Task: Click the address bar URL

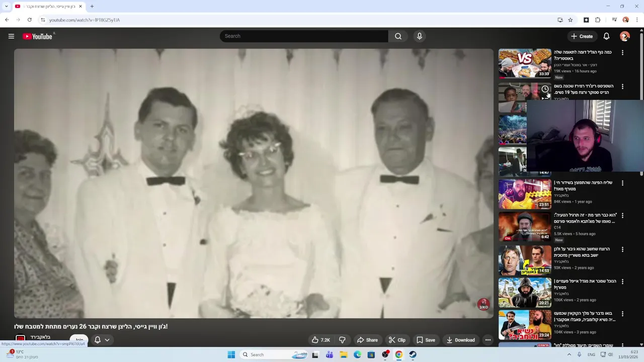Action: tap(85, 20)
